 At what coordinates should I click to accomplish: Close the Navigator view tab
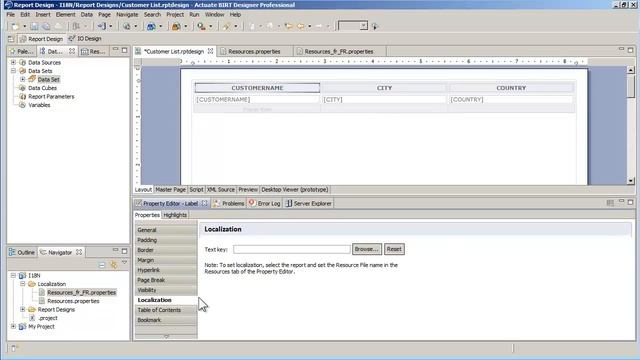(79, 252)
